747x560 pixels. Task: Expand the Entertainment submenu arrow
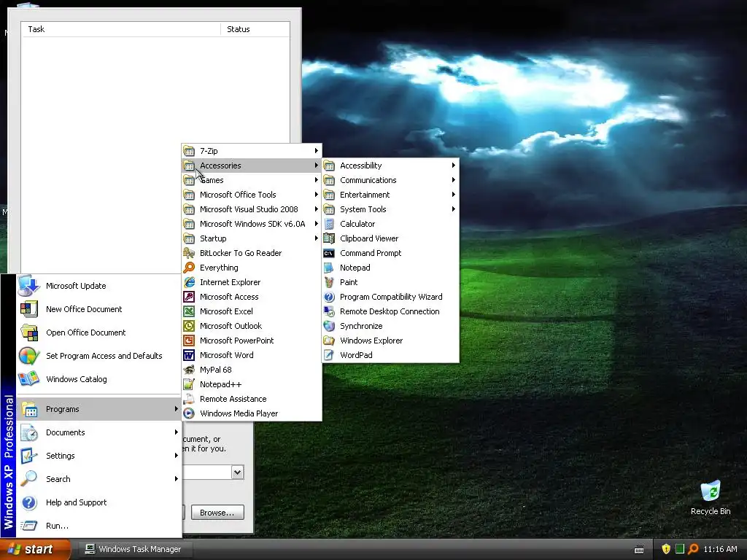454,195
